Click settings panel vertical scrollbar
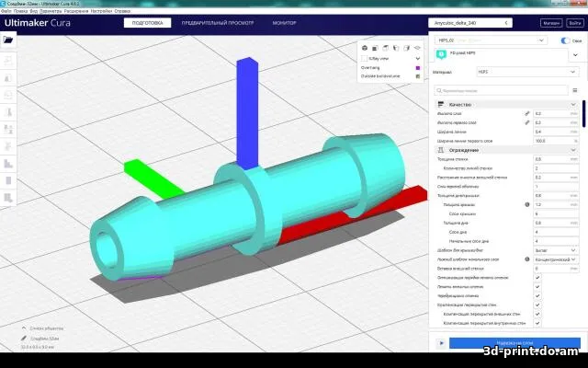 pos(583,114)
